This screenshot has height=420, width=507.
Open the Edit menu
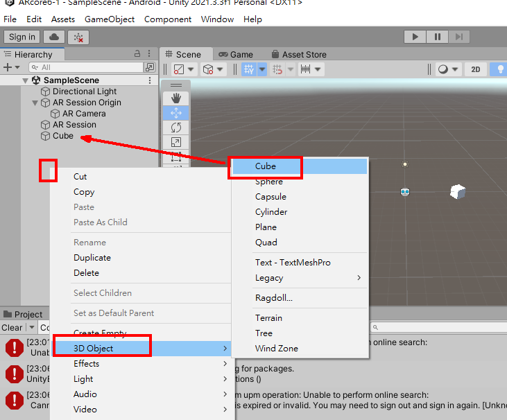pyautogui.click(x=34, y=19)
